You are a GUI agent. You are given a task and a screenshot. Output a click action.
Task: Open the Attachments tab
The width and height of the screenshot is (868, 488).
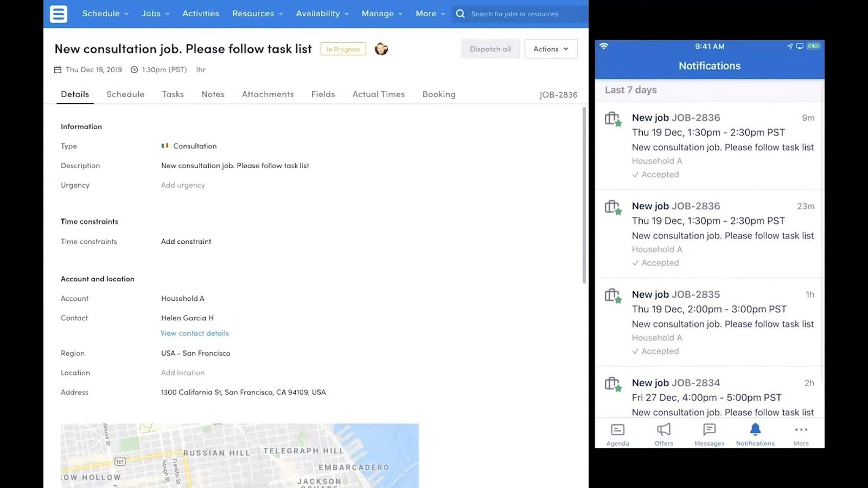click(x=268, y=94)
